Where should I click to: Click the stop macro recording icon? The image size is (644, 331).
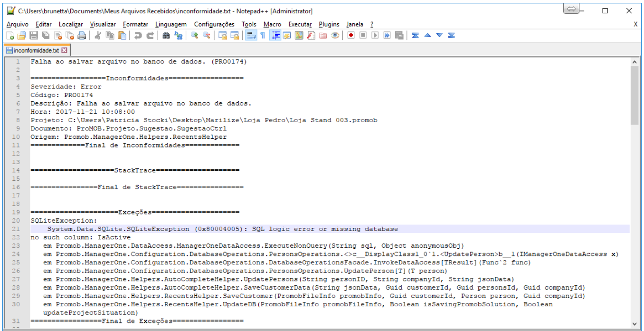pos(363,35)
